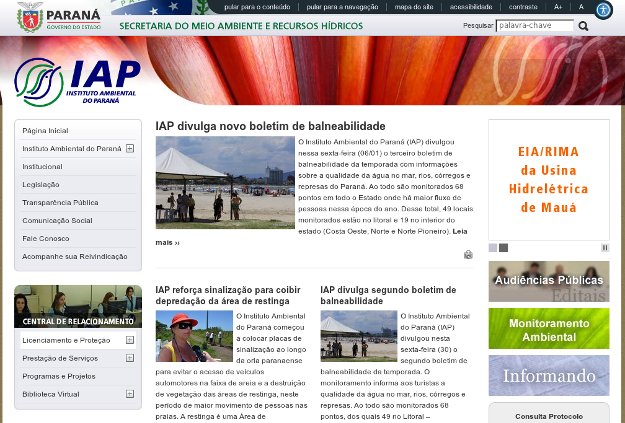The height and width of the screenshot is (423, 625).
Task: Select the second slideshow indicator square
Action: [x=503, y=247]
